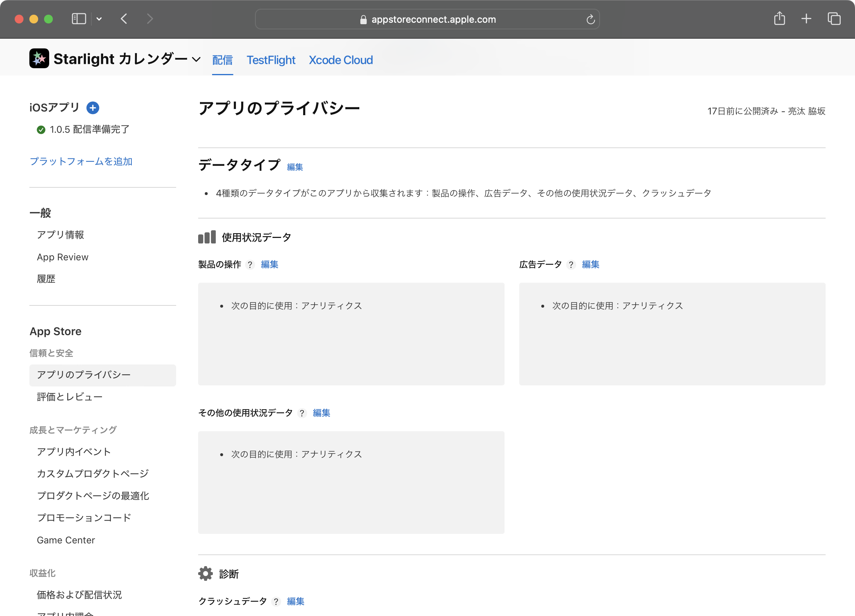Viewport: 855px width, 616px height.
Task: Switch to the TestFlight tab
Action: pyautogui.click(x=271, y=60)
